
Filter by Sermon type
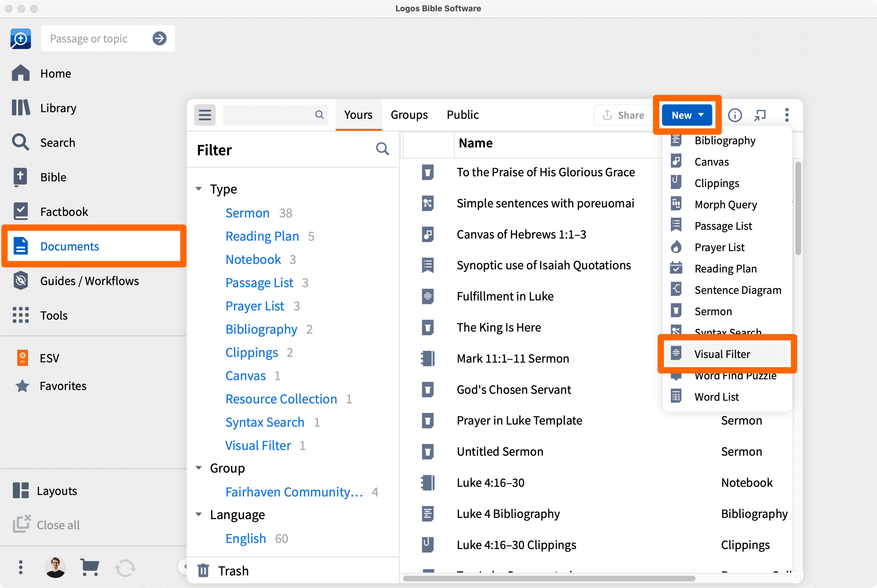point(247,213)
